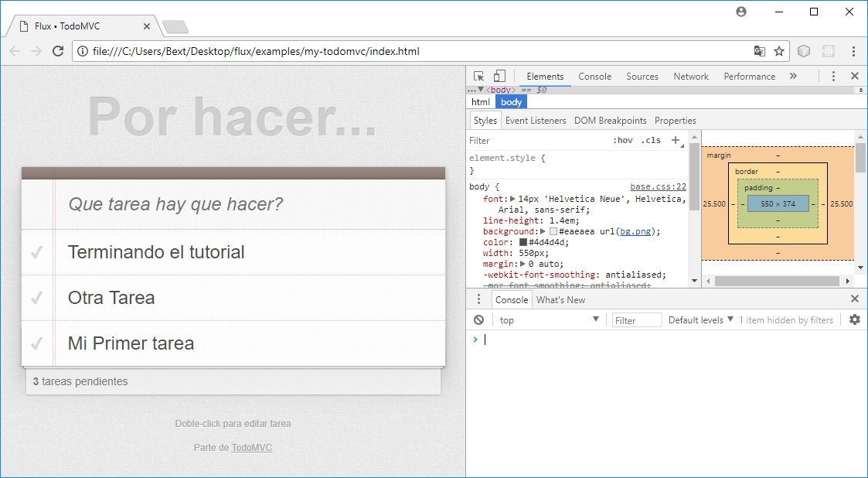This screenshot has width=868, height=478.
Task: Open the 'What's New' tab
Action: [561, 299]
